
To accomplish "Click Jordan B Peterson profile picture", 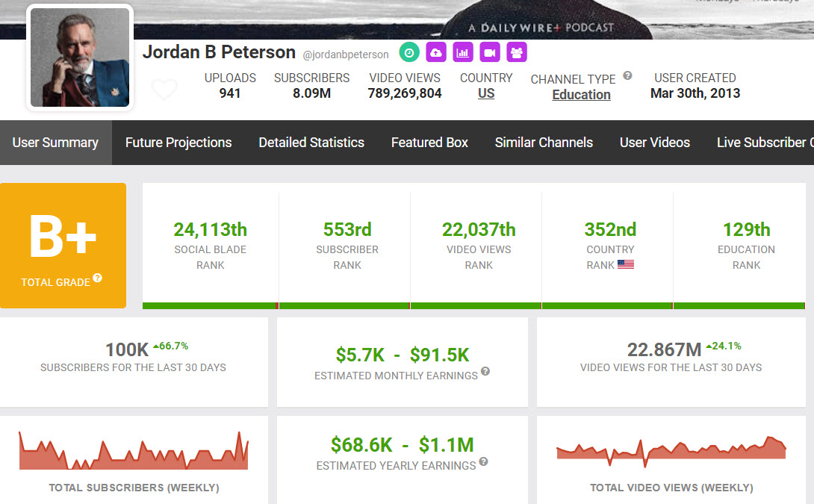I will [x=80, y=57].
